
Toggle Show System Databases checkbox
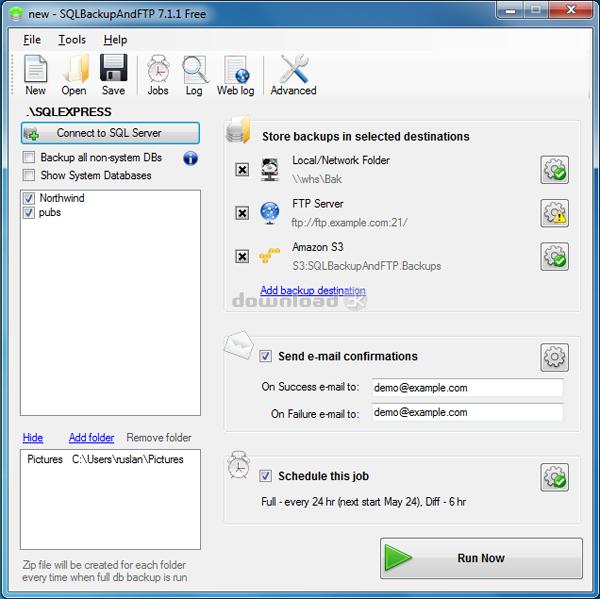coord(29,176)
